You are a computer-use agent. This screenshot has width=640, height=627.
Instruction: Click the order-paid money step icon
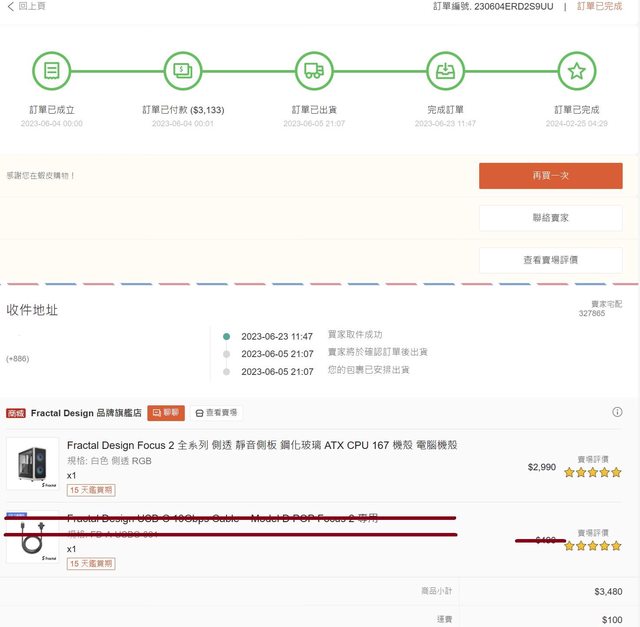coord(183,71)
